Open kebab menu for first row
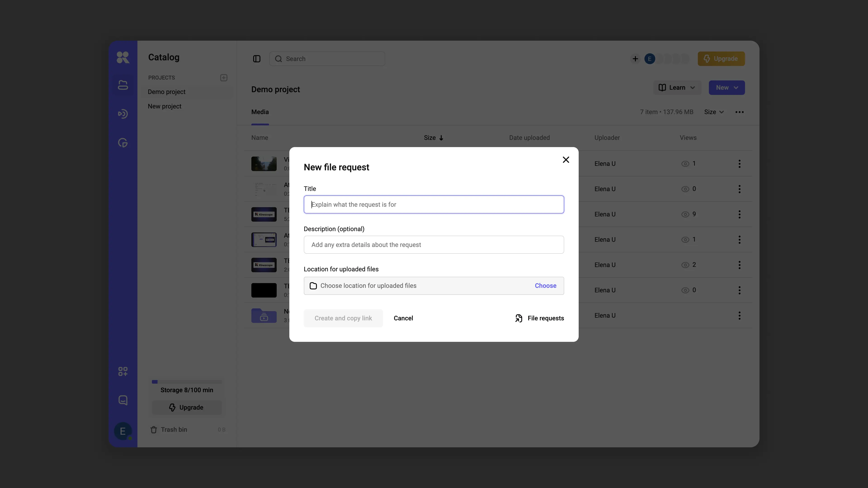This screenshot has width=868, height=488. pos(739,164)
